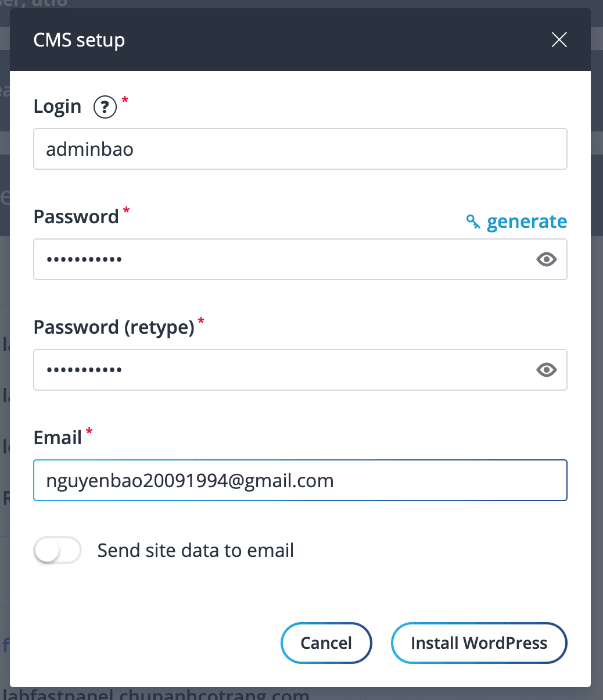Click the Password (retype) label text

coord(114,327)
